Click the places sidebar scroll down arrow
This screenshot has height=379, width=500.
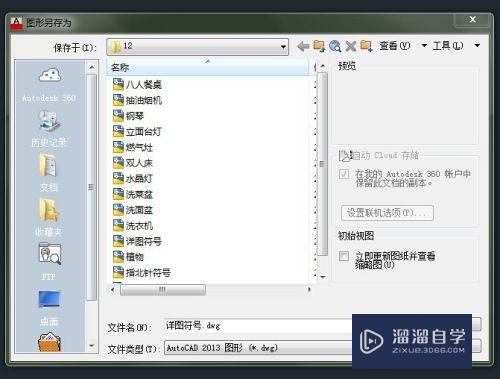click(x=92, y=346)
